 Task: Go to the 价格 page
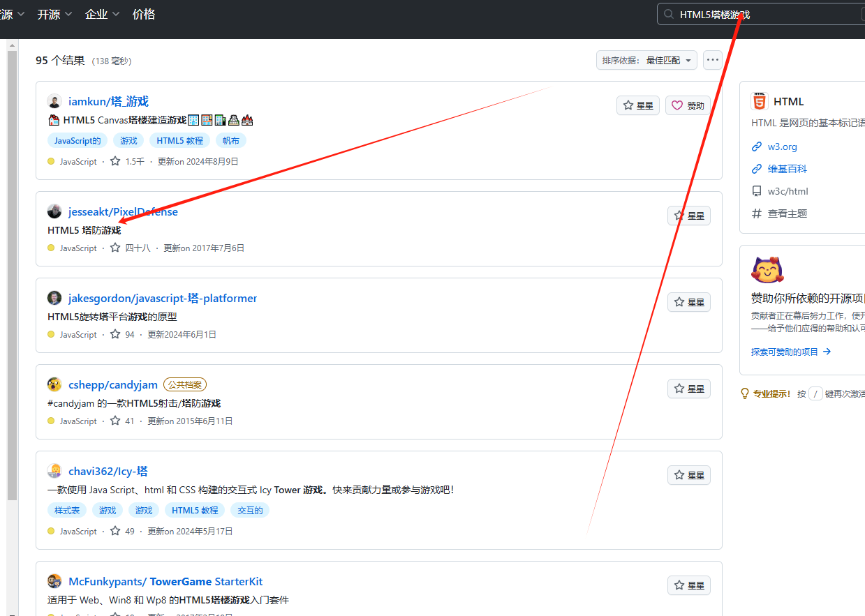point(144,14)
